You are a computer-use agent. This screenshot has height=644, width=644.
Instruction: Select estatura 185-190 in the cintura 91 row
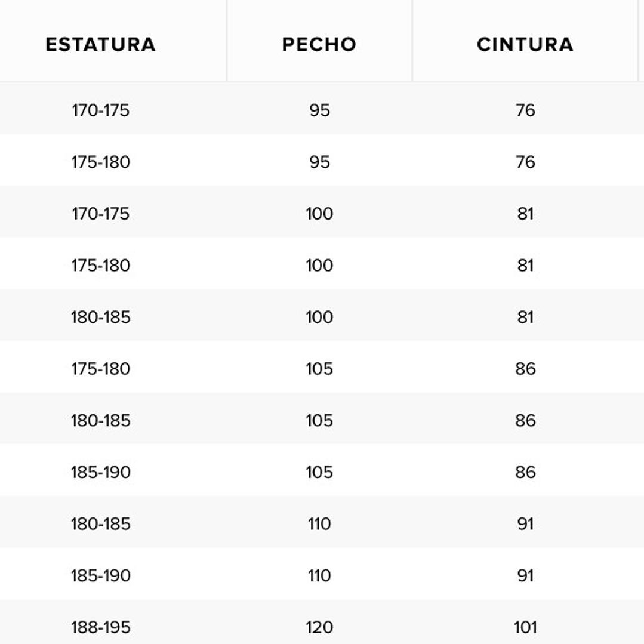[100, 575]
